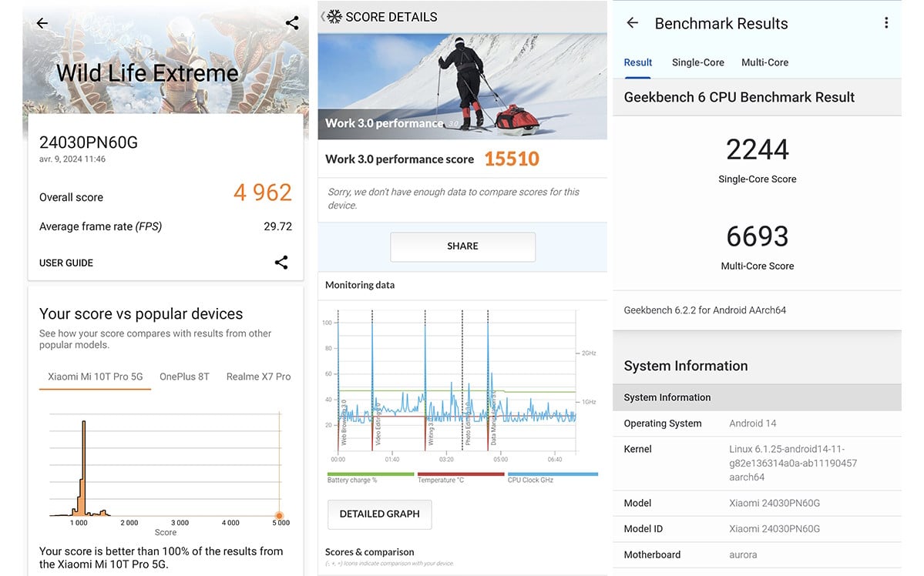Viewport: 924px width, 576px height.
Task: Tap back arrow in Wild Life Extreme screen
Action: click(42, 23)
